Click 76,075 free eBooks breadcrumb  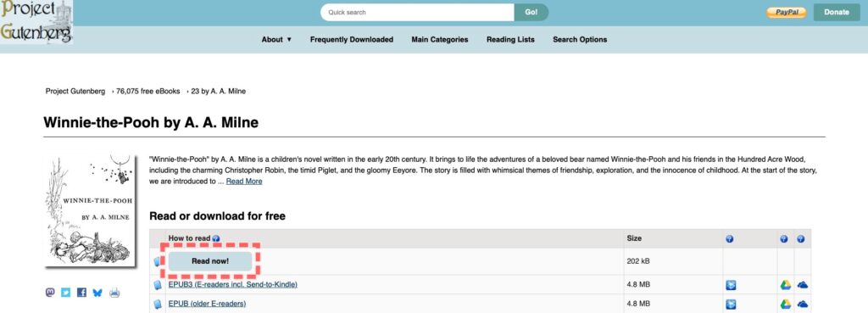coord(147,92)
